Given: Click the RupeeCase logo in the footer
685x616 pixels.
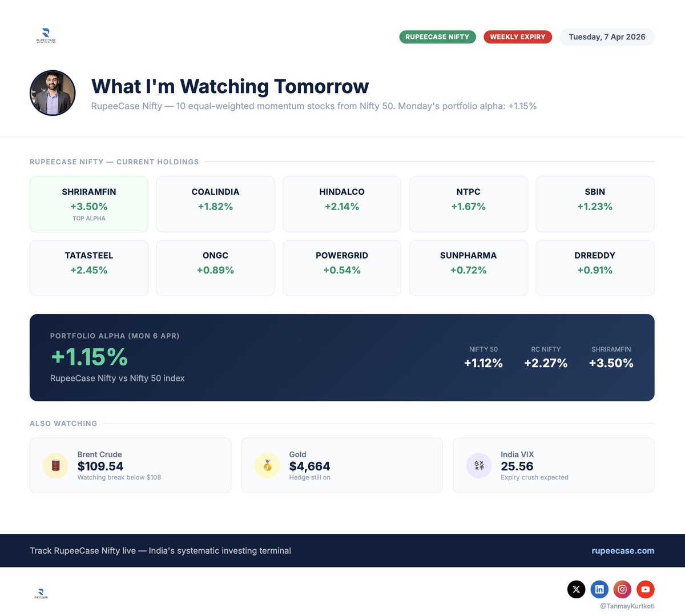Looking at the screenshot, I should (41, 593).
